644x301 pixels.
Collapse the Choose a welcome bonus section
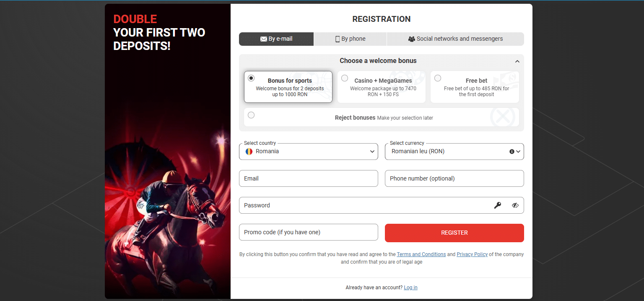click(x=517, y=61)
